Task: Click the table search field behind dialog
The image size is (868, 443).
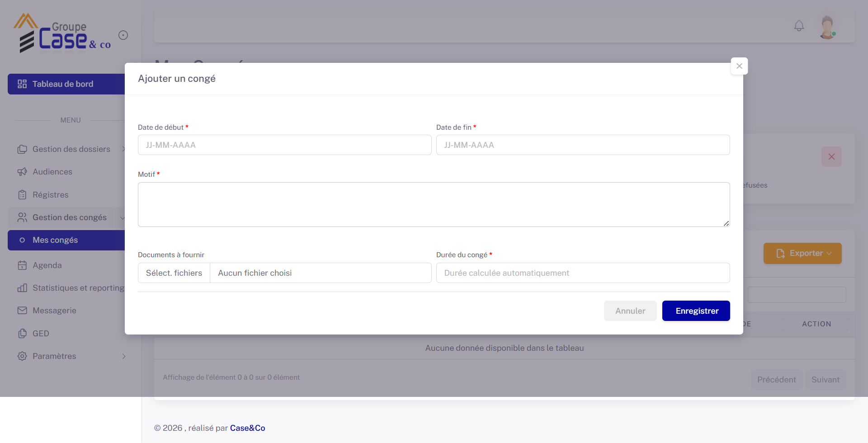Action: (x=797, y=295)
